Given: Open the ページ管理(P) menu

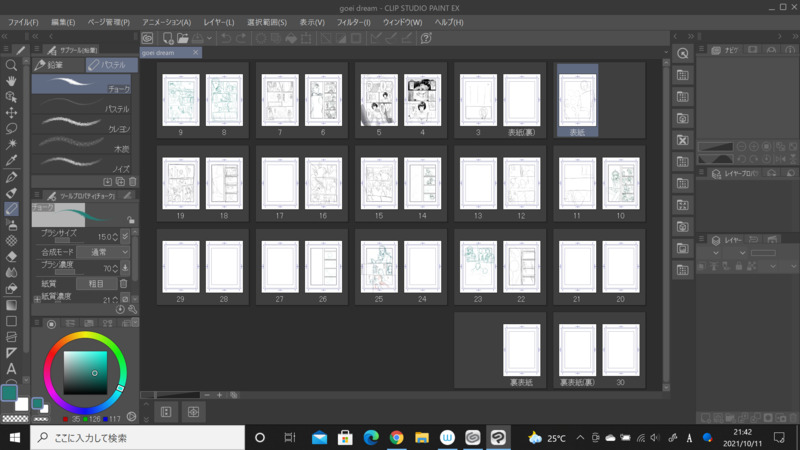Looking at the screenshot, I should [109, 22].
